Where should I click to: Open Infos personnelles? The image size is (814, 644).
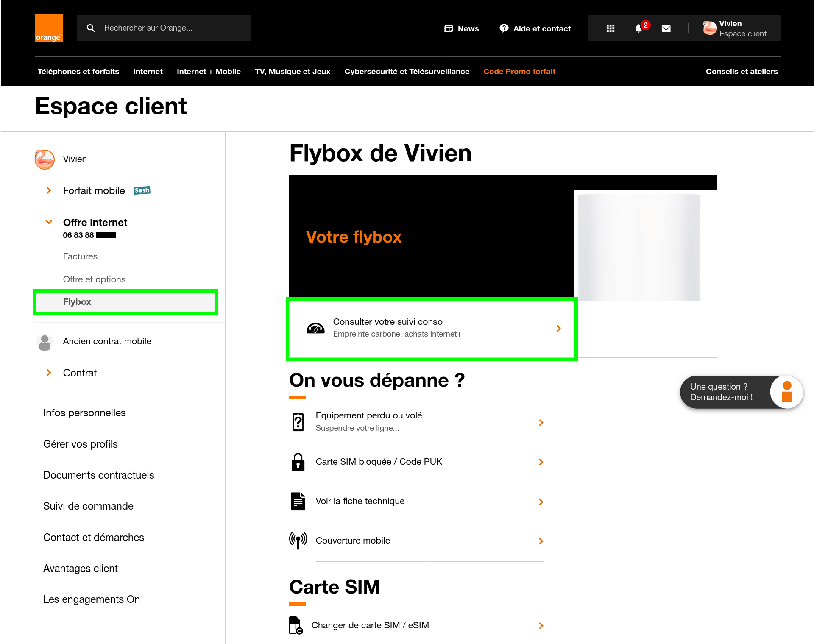pos(84,413)
